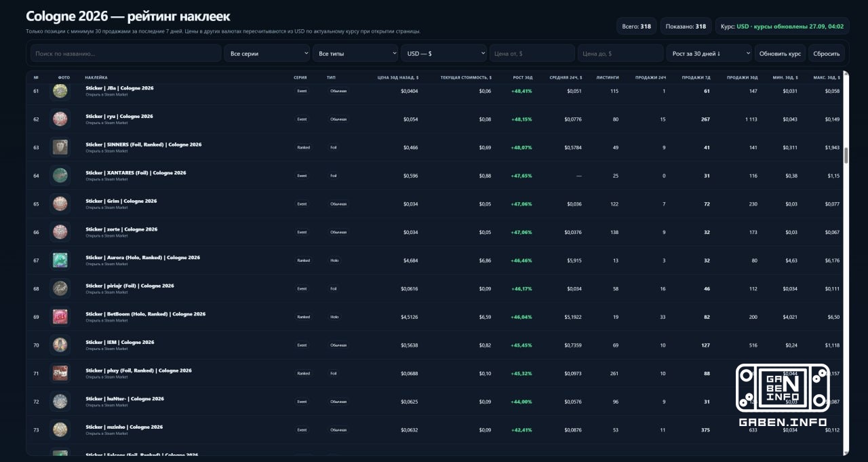The height and width of the screenshot is (462, 868).
Task: Click the +46,46% growth value
Action: [521, 261]
